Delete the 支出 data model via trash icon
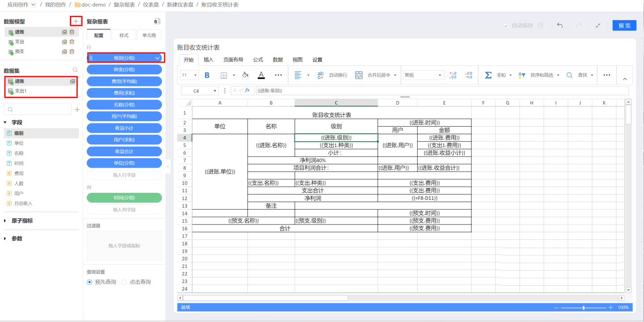The image size is (644, 322). pos(72,42)
